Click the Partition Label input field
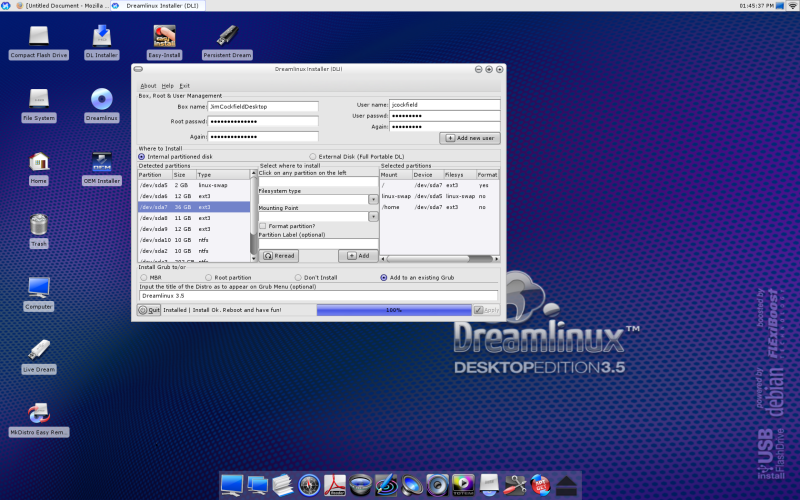Image resolution: width=800 pixels, height=500 pixels. click(318, 243)
